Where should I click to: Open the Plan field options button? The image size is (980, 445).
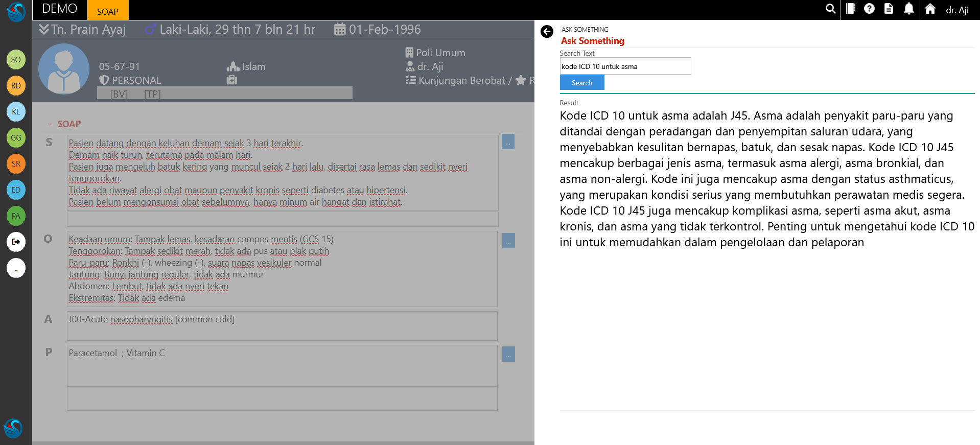point(508,354)
